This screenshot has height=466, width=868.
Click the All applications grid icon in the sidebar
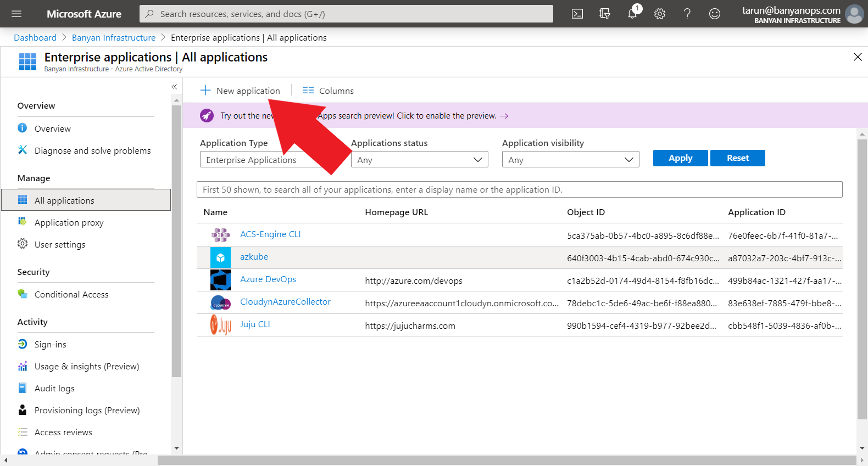tap(23, 200)
